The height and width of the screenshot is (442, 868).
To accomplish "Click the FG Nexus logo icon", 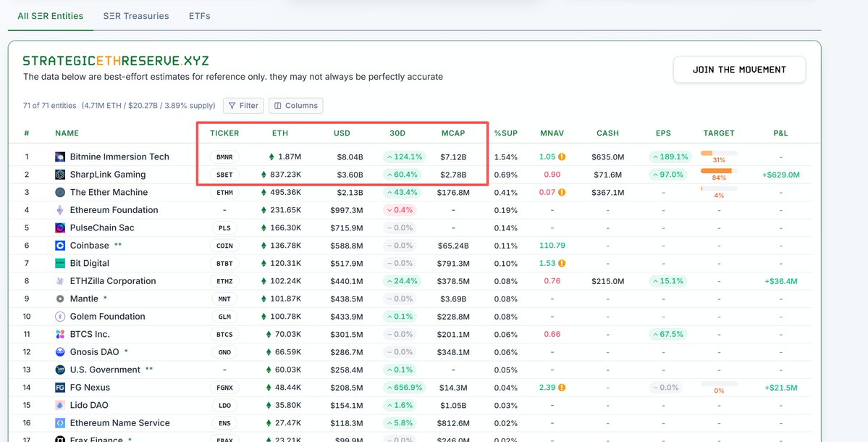I will (x=60, y=387).
